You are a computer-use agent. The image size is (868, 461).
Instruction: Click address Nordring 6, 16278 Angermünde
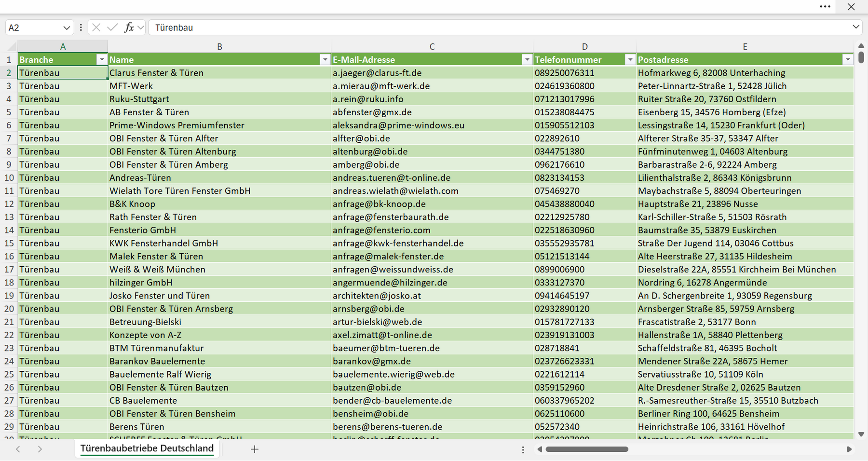[745, 283]
